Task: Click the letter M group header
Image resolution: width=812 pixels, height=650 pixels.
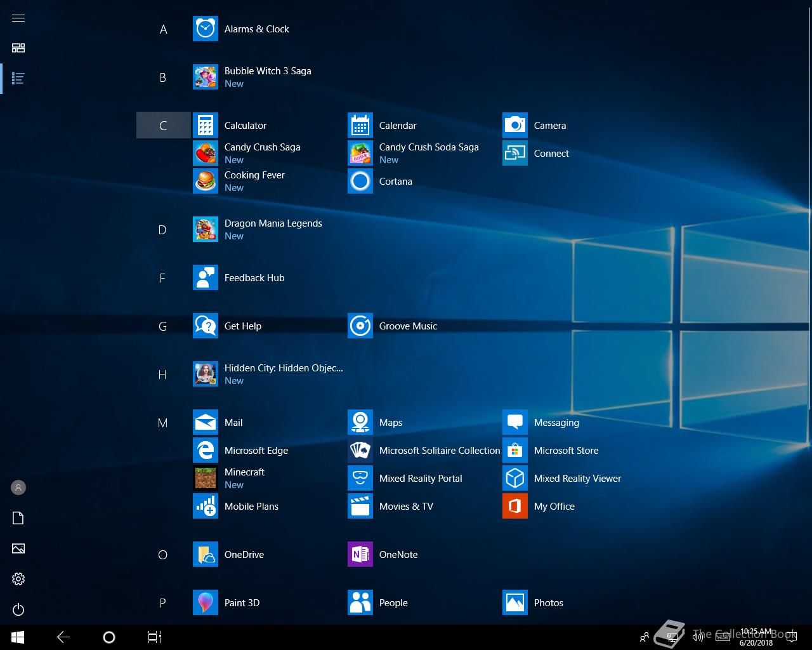Action: [x=163, y=423]
